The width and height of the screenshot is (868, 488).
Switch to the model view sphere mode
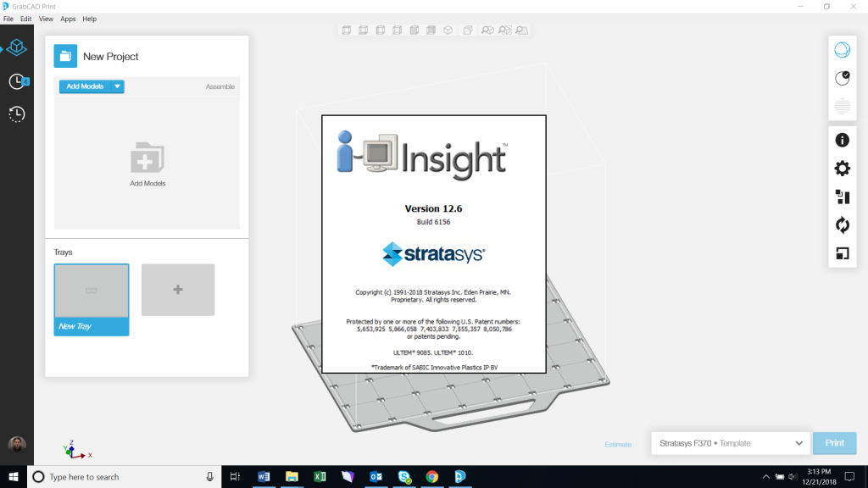pos(842,50)
